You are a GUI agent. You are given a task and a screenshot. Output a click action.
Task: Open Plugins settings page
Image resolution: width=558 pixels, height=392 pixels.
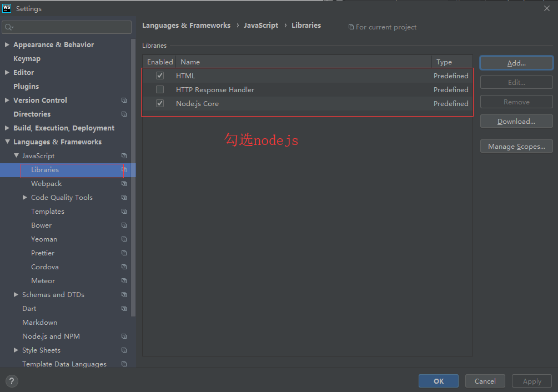[26, 87]
